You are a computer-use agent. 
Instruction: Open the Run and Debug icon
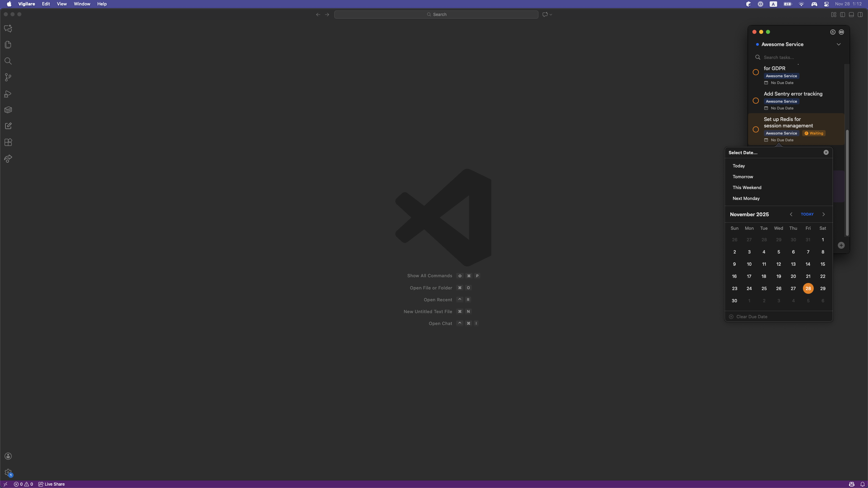pyautogui.click(x=8, y=94)
